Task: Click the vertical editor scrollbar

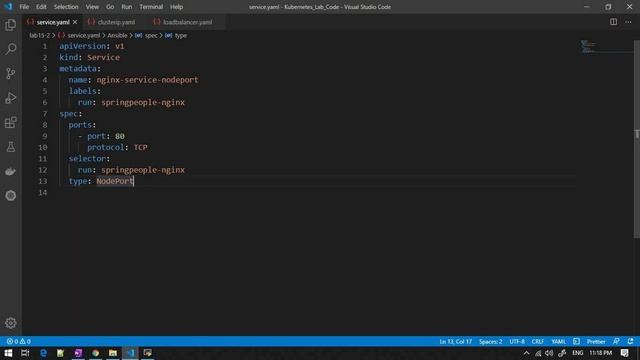Action: (636, 139)
